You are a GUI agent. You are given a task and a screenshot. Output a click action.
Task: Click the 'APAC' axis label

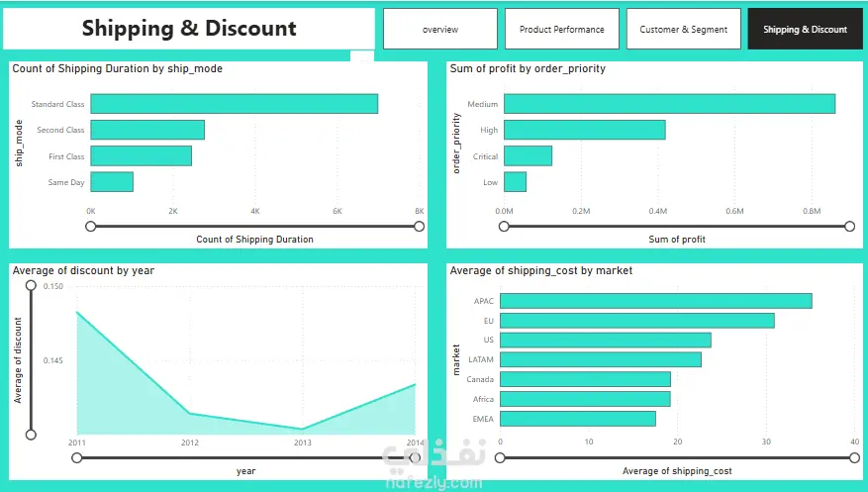point(483,301)
